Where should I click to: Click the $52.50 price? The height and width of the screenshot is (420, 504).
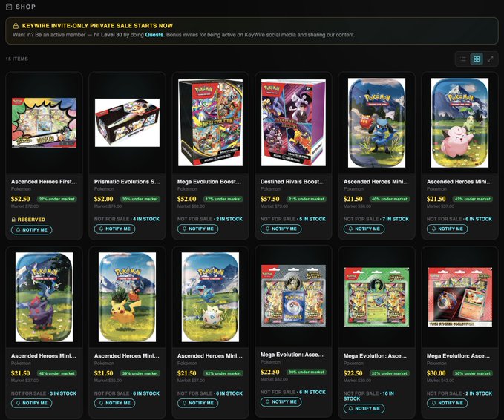click(21, 199)
